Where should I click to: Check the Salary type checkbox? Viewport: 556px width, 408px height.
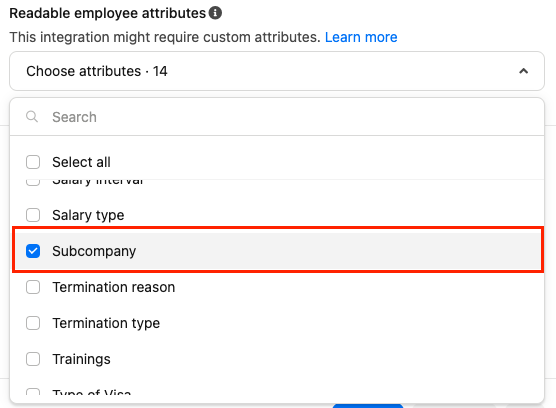33,215
